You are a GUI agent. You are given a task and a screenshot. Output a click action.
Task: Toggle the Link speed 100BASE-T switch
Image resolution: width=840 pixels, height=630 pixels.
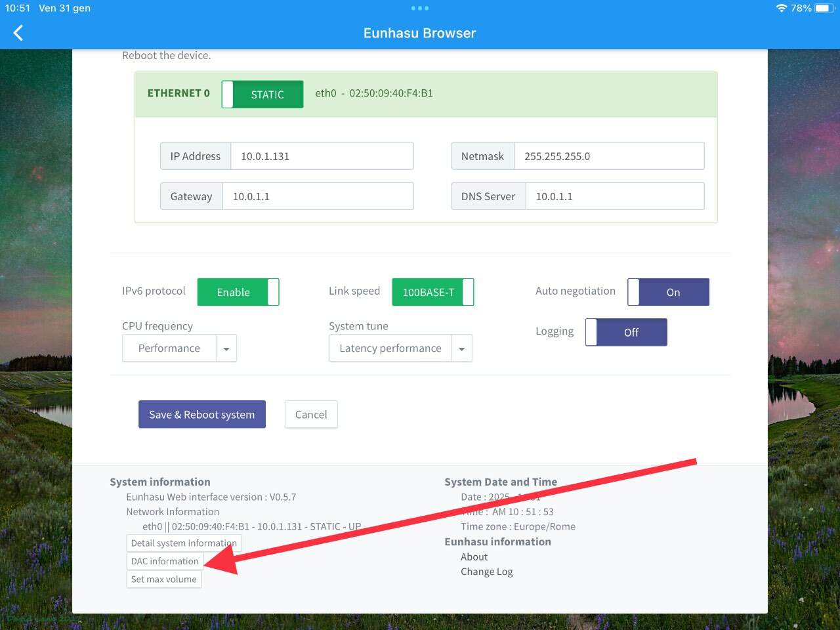[433, 292]
